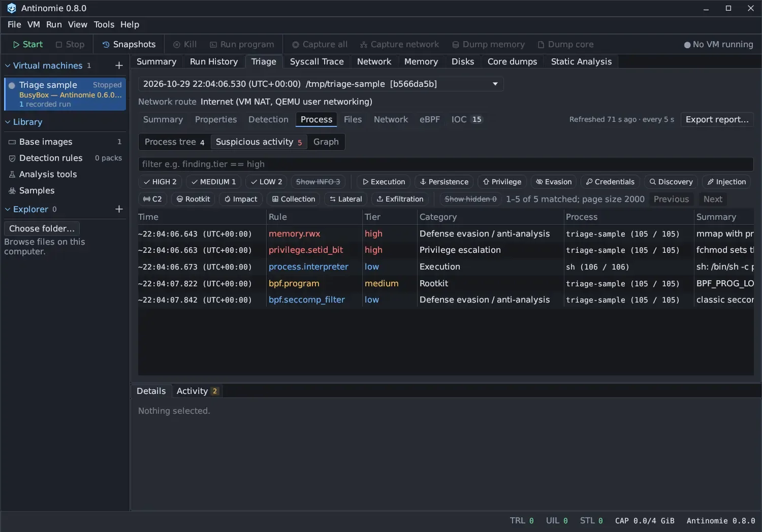Click the Dump core icon
762x532 pixels.
click(541, 45)
